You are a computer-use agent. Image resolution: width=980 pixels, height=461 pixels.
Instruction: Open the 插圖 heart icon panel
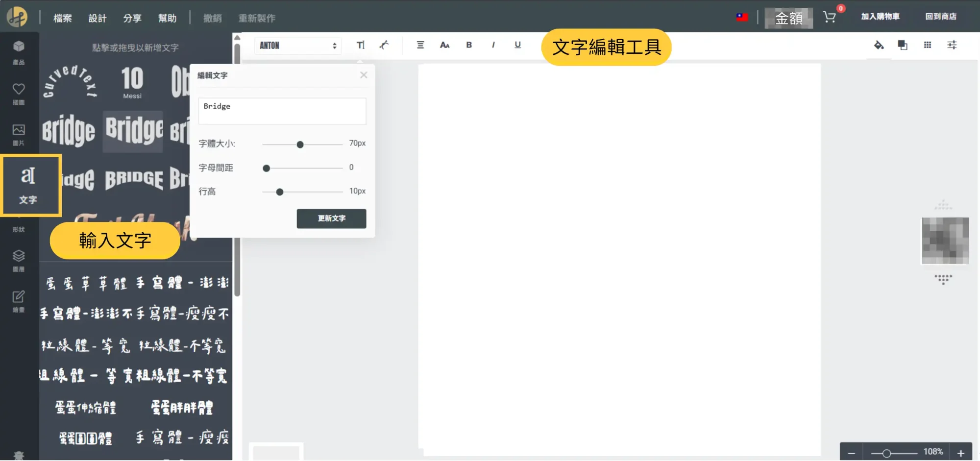click(19, 94)
